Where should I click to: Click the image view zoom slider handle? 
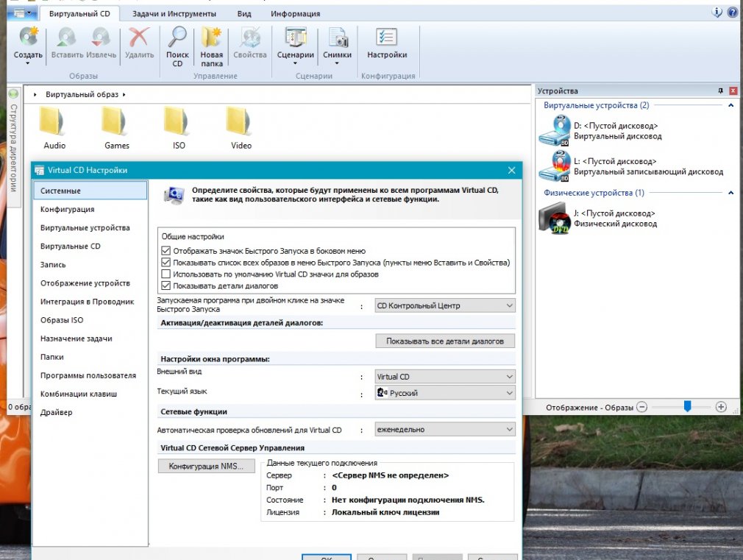click(687, 406)
